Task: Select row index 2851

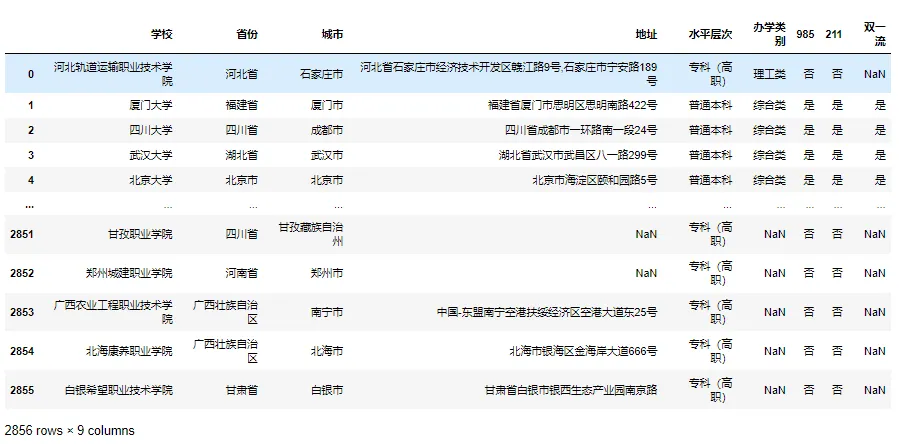Action: (x=22, y=234)
